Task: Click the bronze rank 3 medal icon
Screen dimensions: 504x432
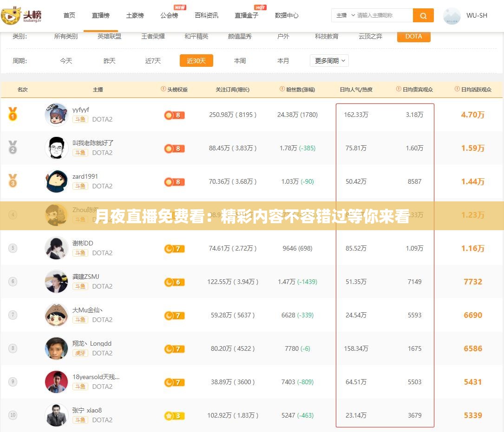Action: [x=13, y=181]
